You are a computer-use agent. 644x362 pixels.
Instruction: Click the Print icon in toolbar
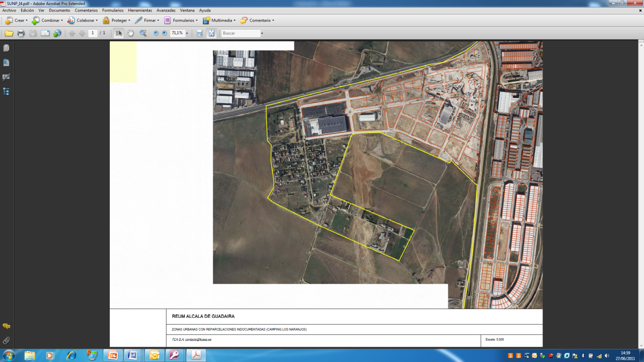tap(21, 33)
